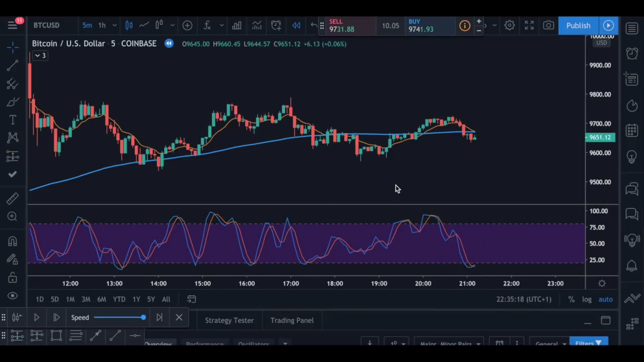The image size is (644, 362).
Task: Click the go to date icon
Action: click(x=191, y=299)
